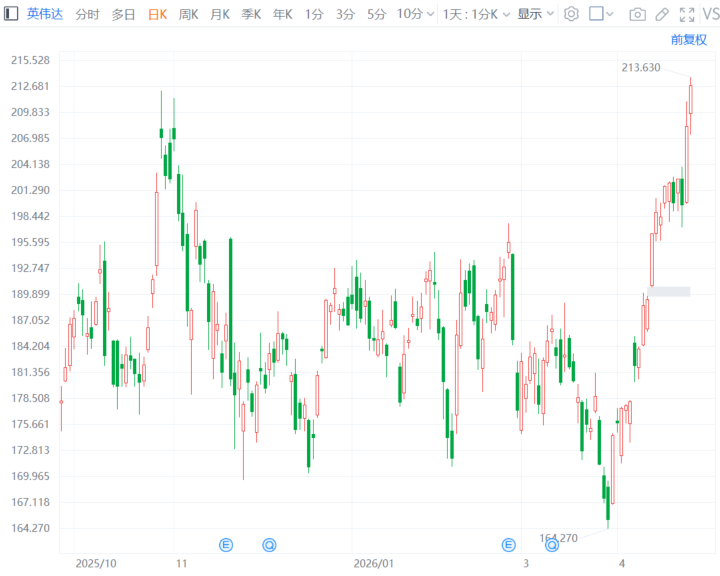This screenshot has height=576, width=720.
Task: Switch to 周K weekly chart tab
Action: pyautogui.click(x=188, y=14)
